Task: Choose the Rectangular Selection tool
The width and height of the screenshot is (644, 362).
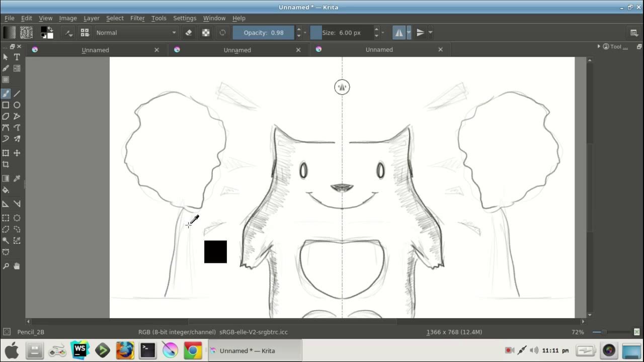Action: [x=6, y=218]
